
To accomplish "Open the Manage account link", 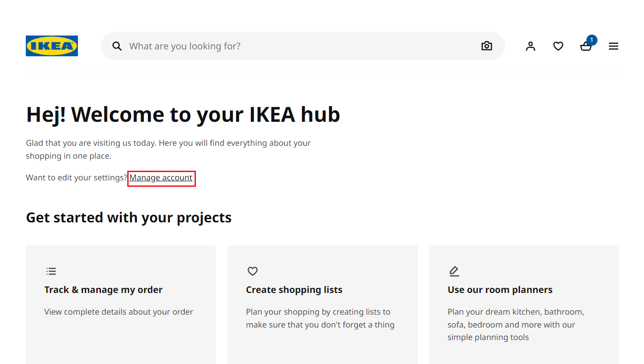I will (161, 178).
